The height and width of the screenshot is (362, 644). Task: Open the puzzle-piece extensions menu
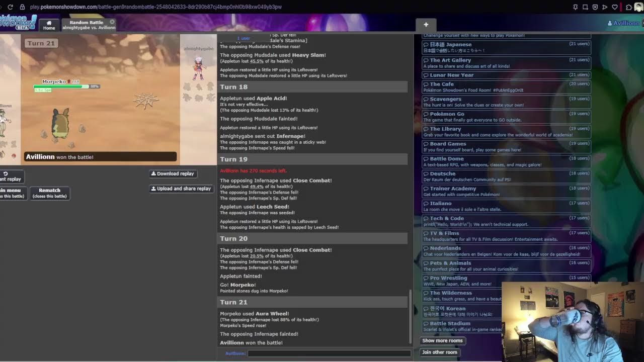click(629, 7)
